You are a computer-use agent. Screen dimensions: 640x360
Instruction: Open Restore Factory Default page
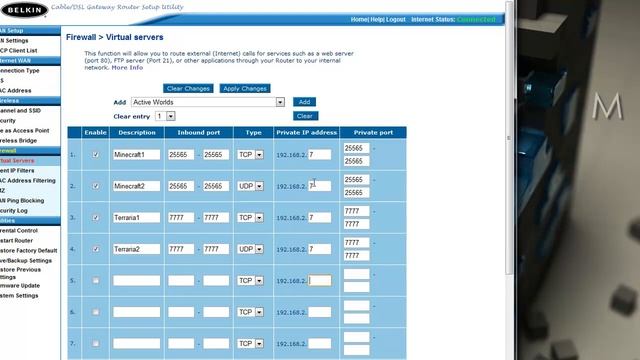(29, 251)
